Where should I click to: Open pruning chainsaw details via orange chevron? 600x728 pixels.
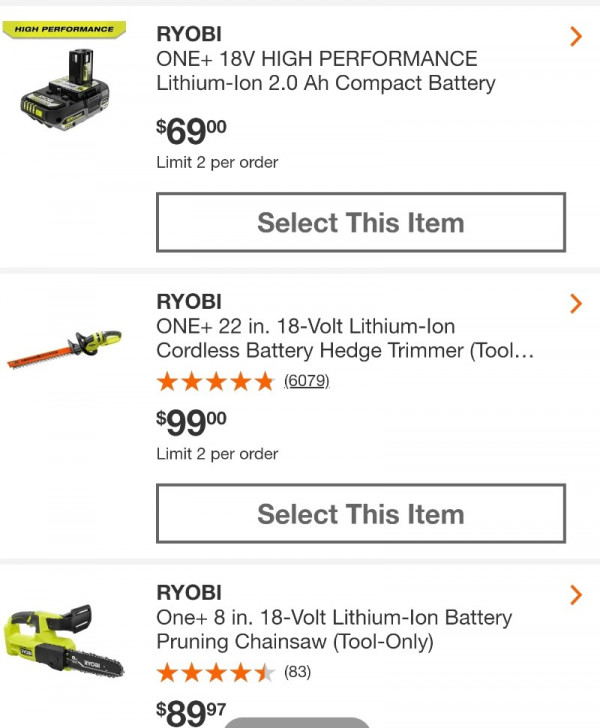click(x=576, y=595)
